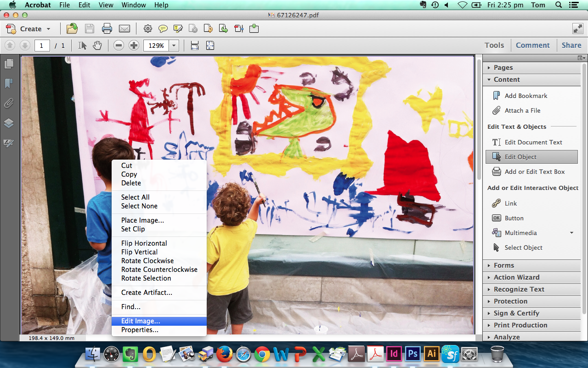This screenshot has width=588, height=368.
Task: Click the extract page toolbar icon
Action: pos(224,29)
